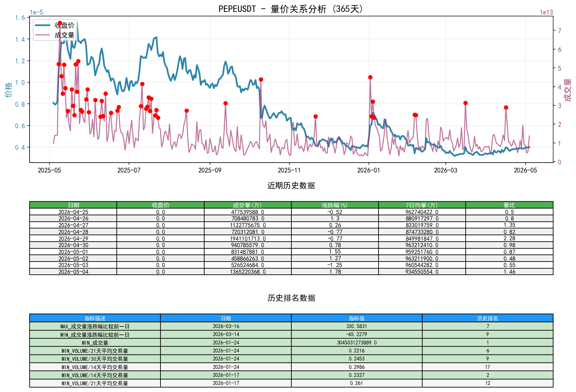Image resolution: width=576 pixels, height=392 pixels.
Task: Click the volume ratio cell 0.48
Action: click(x=509, y=258)
